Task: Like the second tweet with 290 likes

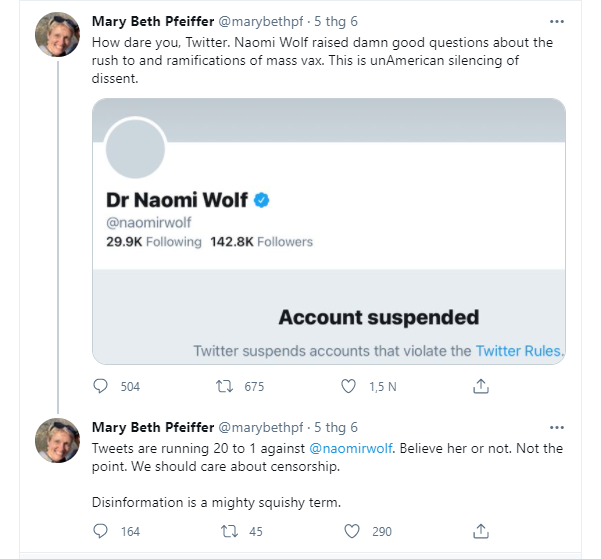Action: tap(349, 531)
